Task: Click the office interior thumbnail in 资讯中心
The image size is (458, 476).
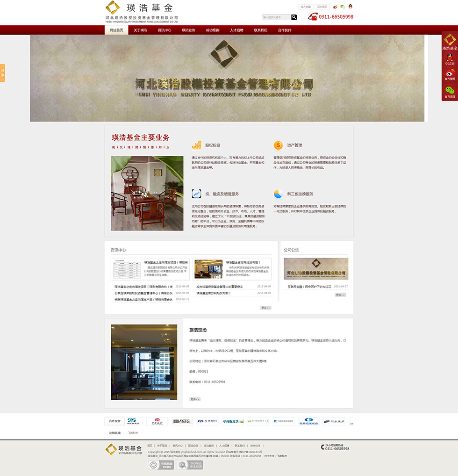Action: (208, 269)
